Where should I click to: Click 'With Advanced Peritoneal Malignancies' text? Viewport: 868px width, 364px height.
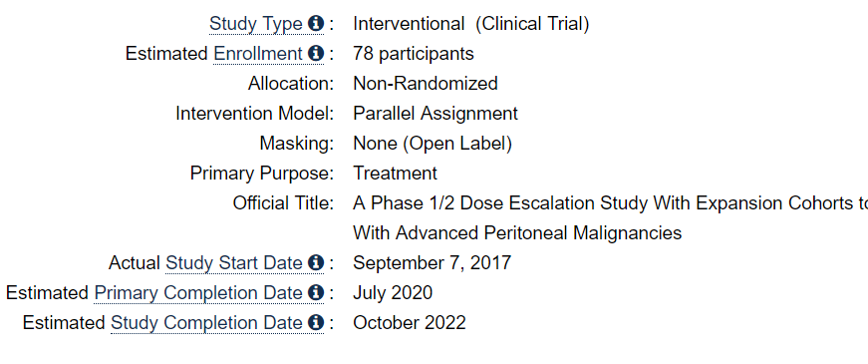[517, 233]
